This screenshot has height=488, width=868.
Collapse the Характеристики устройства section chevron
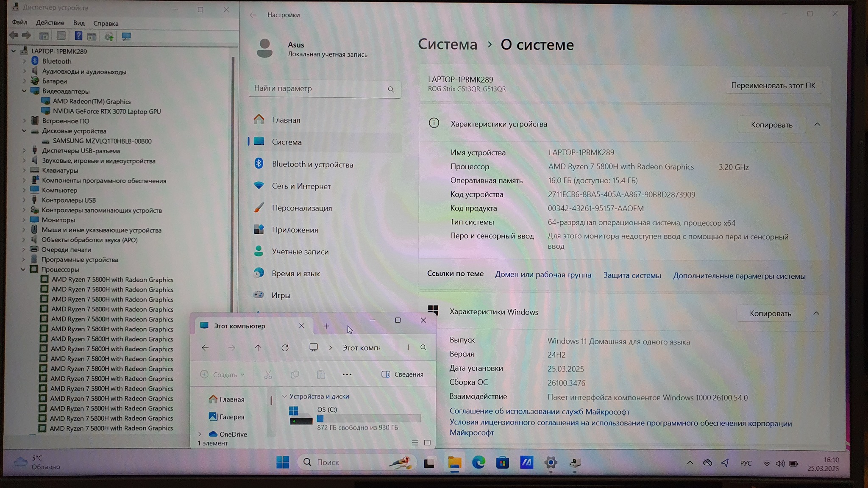pos(817,125)
